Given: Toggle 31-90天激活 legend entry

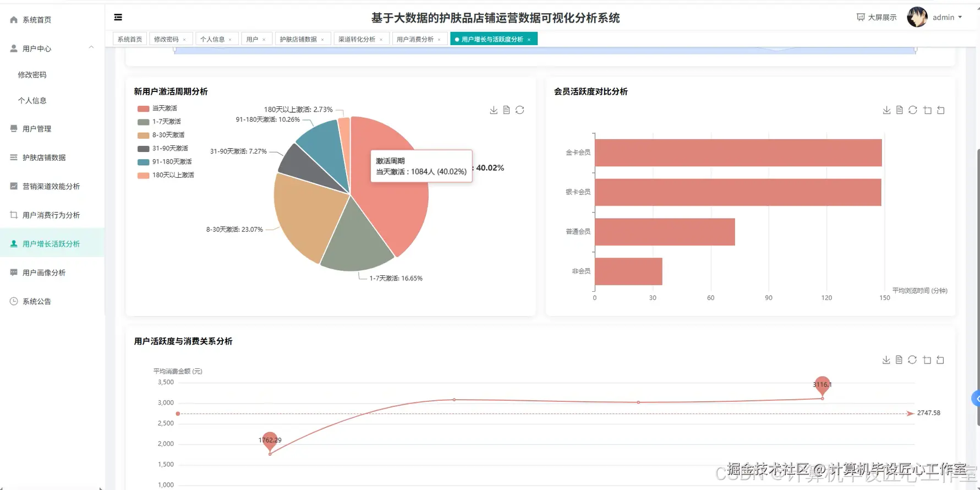Looking at the screenshot, I should (x=163, y=149).
